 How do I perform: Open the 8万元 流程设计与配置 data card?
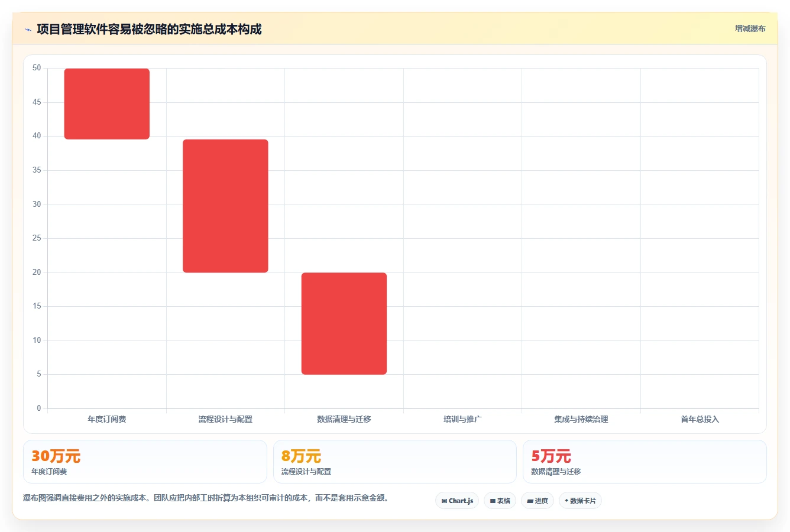click(395, 462)
